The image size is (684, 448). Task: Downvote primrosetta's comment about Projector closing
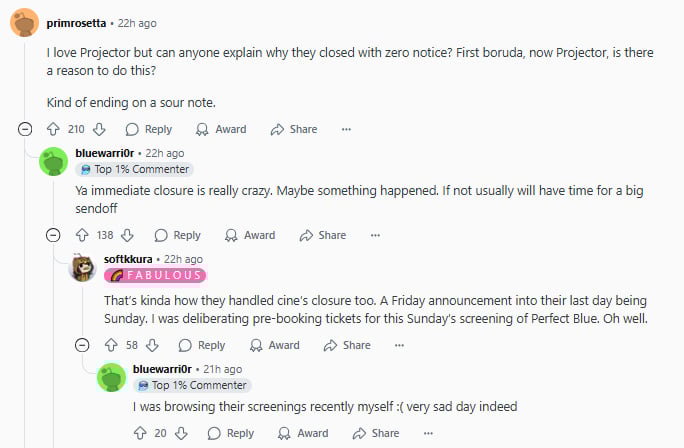pyautogui.click(x=99, y=129)
